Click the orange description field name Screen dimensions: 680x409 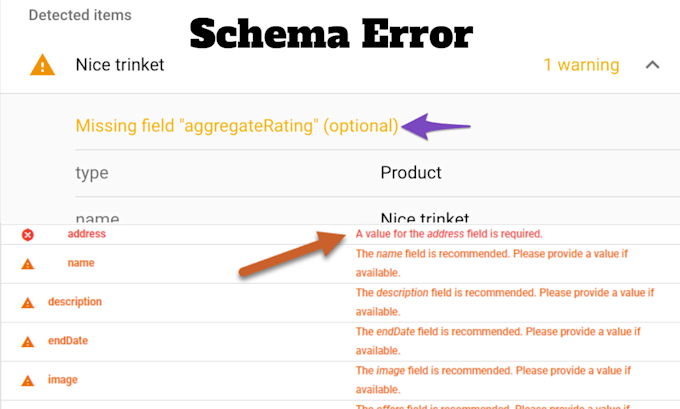click(74, 301)
